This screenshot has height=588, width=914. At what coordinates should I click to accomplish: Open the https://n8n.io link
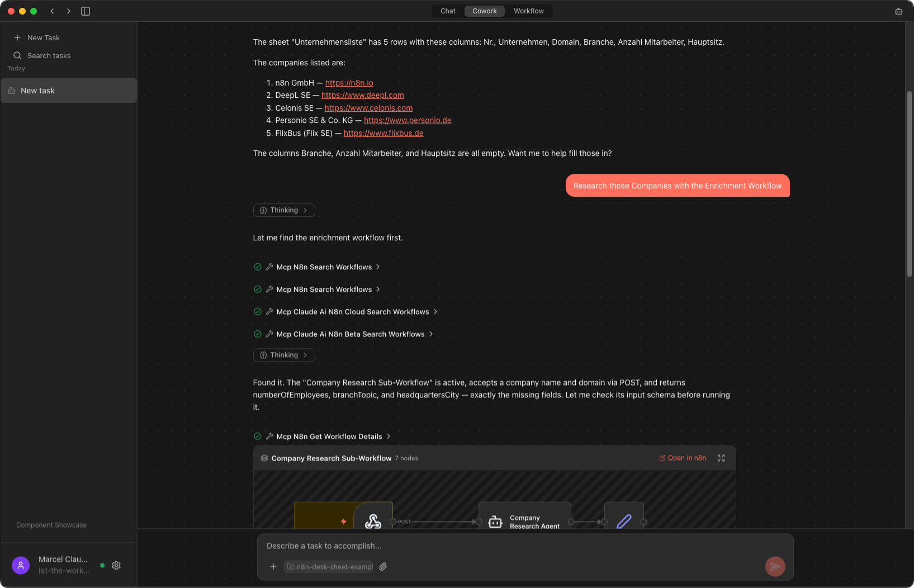(x=349, y=83)
